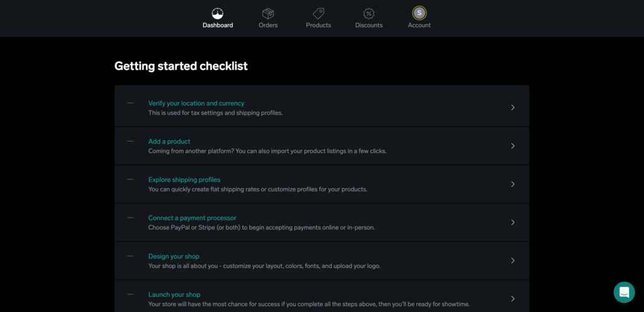Open the Account avatar icon

point(419,13)
